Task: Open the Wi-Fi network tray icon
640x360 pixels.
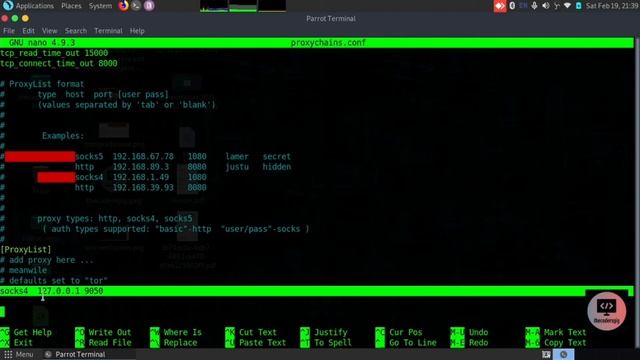Action: coord(567,6)
